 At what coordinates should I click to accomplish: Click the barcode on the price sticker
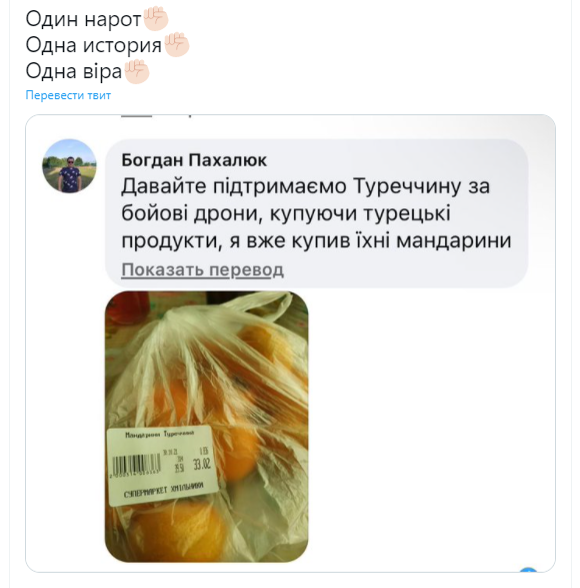point(136,464)
